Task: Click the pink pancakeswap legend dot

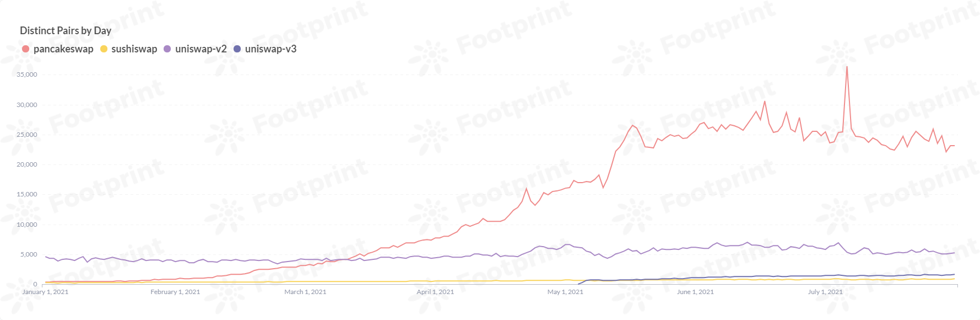Action: [25, 49]
